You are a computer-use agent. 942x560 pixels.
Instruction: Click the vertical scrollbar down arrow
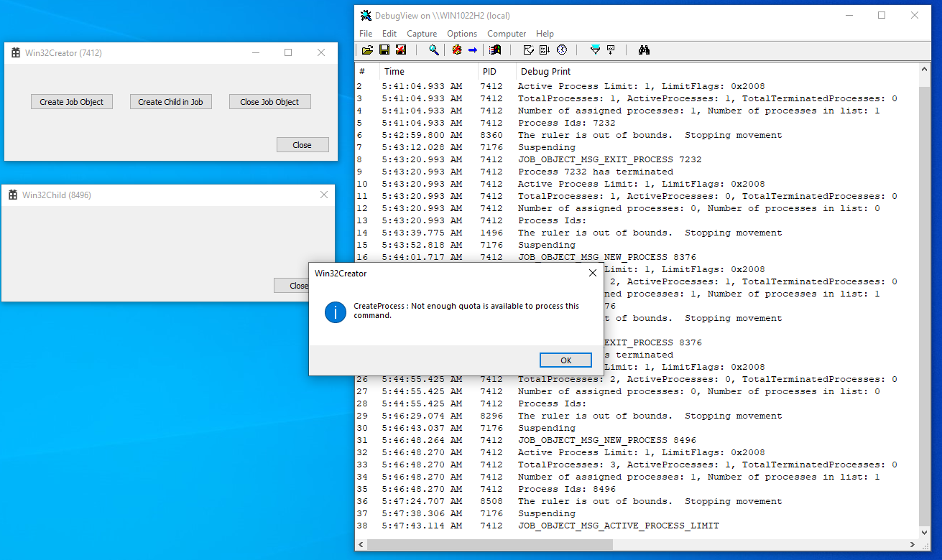[924, 533]
